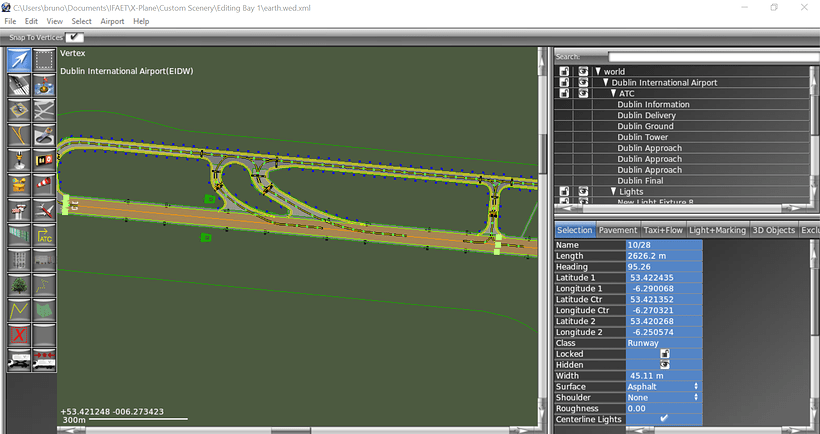The image size is (820, 434).
Task: Open the File menu
Action: 10,21
